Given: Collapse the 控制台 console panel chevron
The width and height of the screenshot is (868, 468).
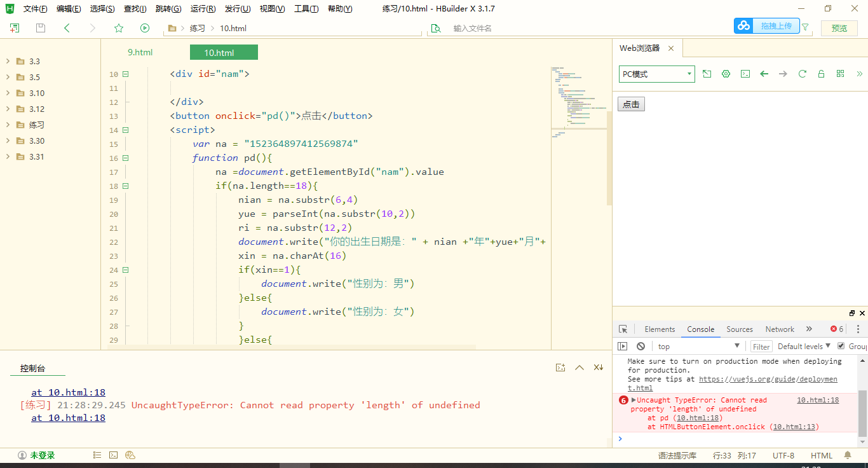Looking at the screenshot, I should (579, 368).
